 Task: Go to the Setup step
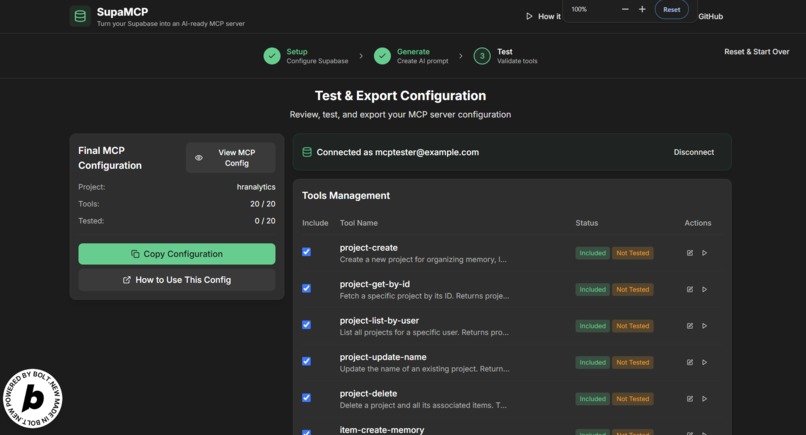click(x=306, y=56)
